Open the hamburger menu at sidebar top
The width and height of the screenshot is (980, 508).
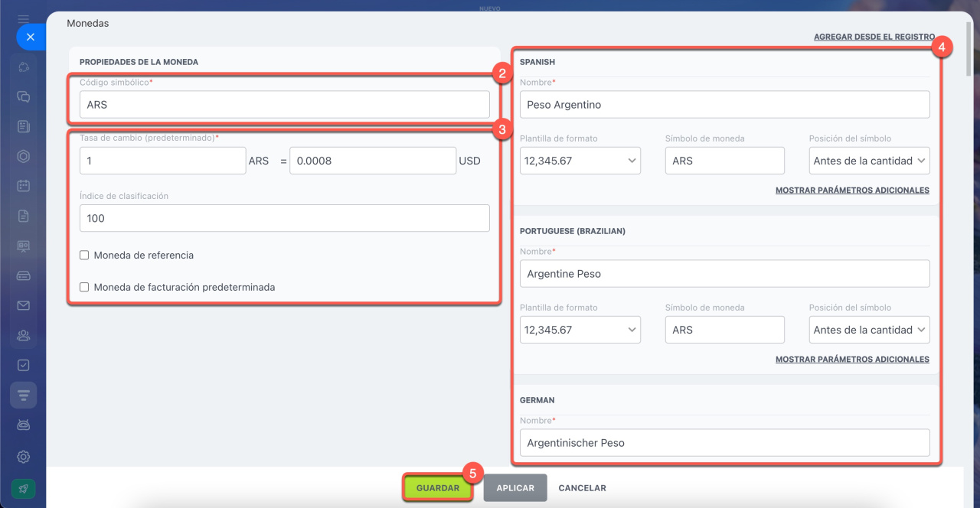(24, 18)
